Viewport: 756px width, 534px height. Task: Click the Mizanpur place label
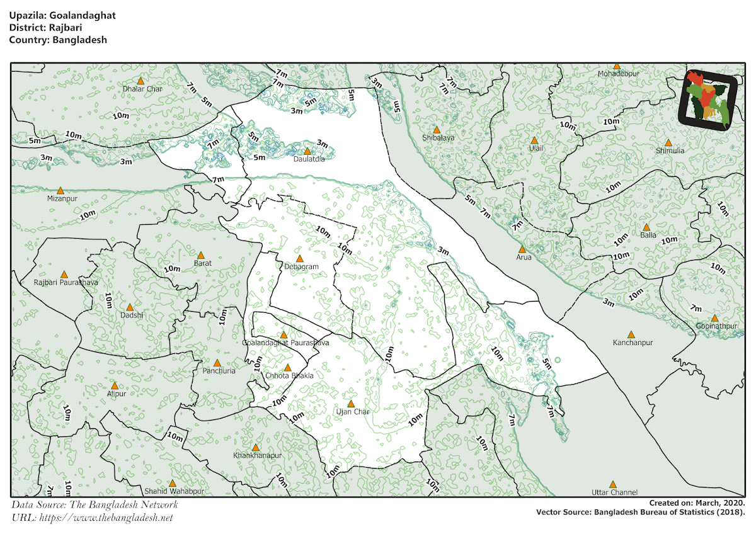[x=62, y=198]
